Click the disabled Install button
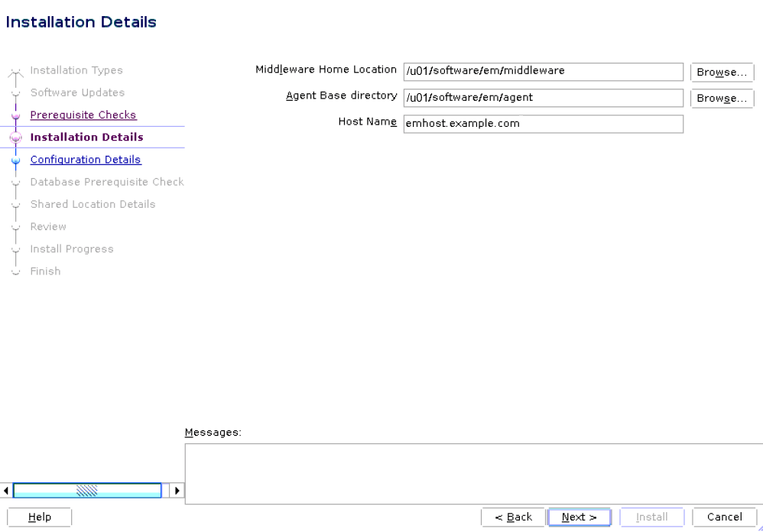The image size is (763, 532). click(x=651, y=517)
